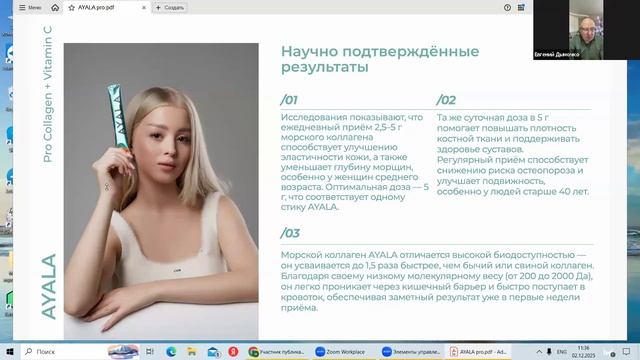Click the /01 section number
This screenshot has width=640, height=360.
289,100
